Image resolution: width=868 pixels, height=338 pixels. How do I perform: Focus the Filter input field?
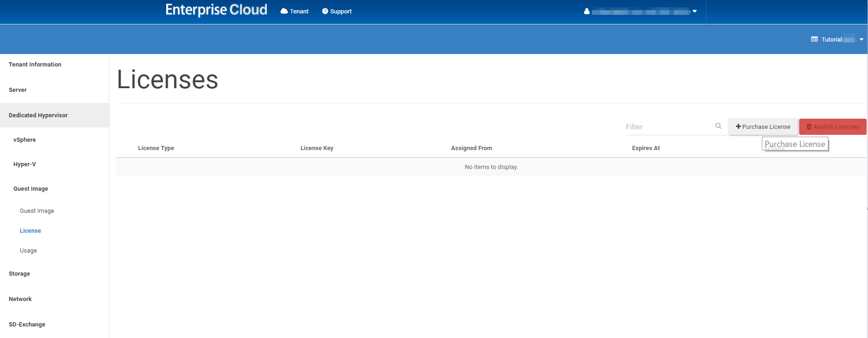click(x=667, y=127)
